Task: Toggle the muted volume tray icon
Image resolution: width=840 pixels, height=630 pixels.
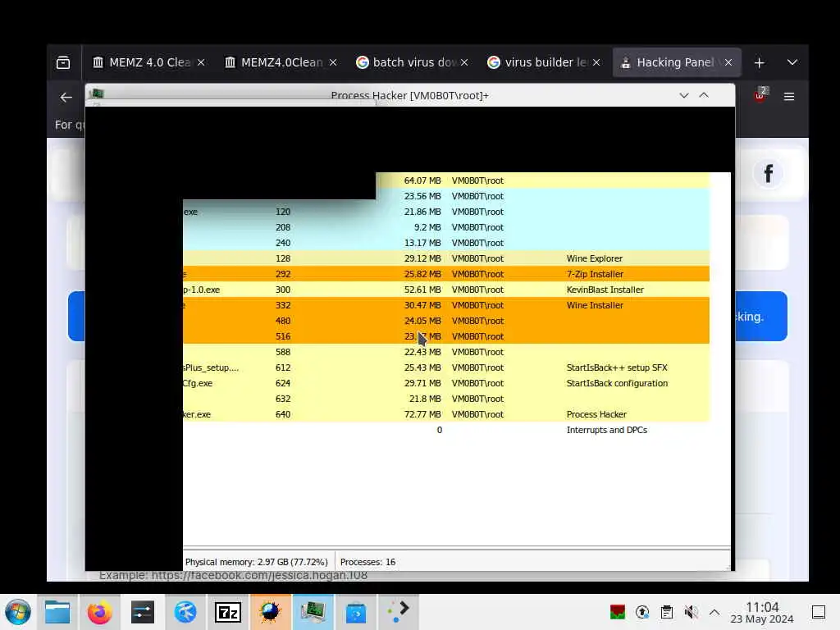Action: (691, 612)
